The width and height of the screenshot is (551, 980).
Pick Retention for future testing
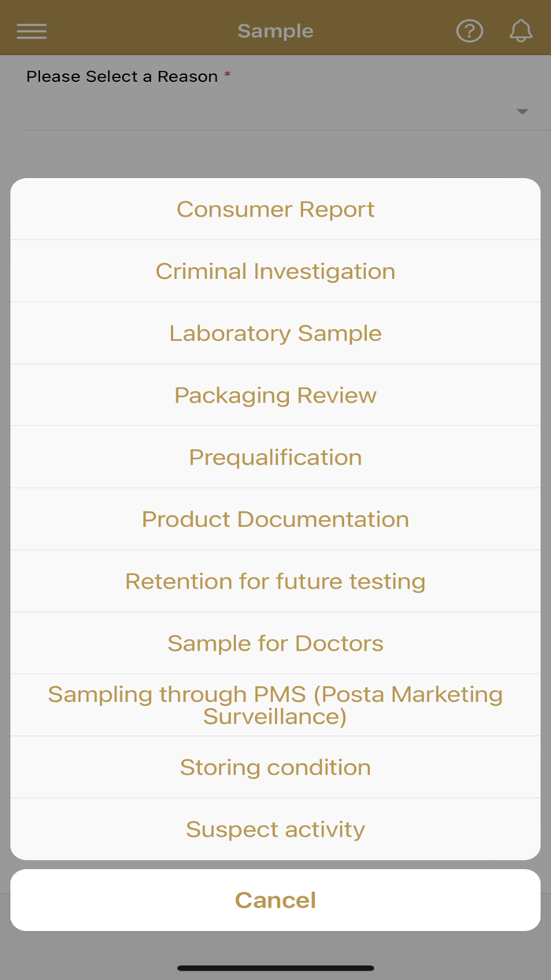pyautogui.click(x=275, y=581)
